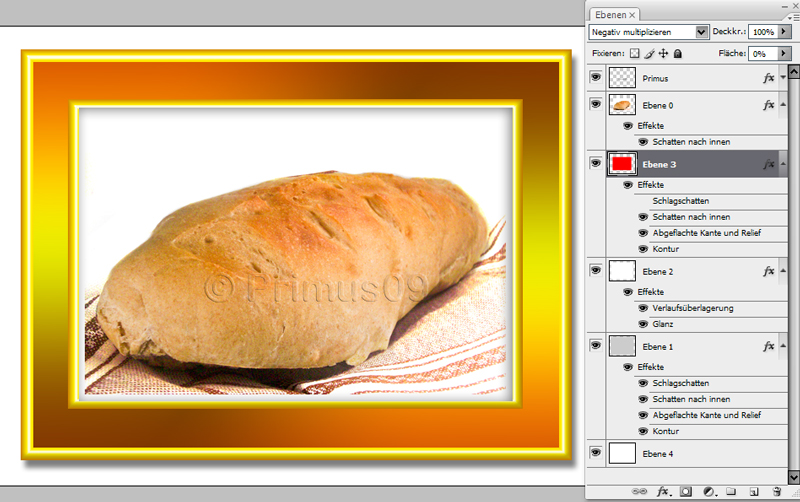Open Verlaufsüberlagerung effect settings

tap(693, 308)
